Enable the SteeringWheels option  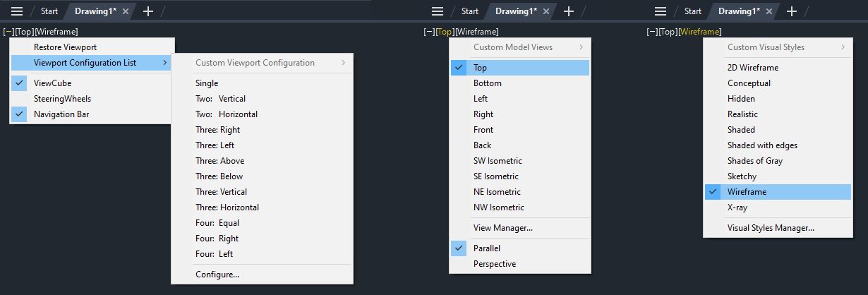[62, 98]
